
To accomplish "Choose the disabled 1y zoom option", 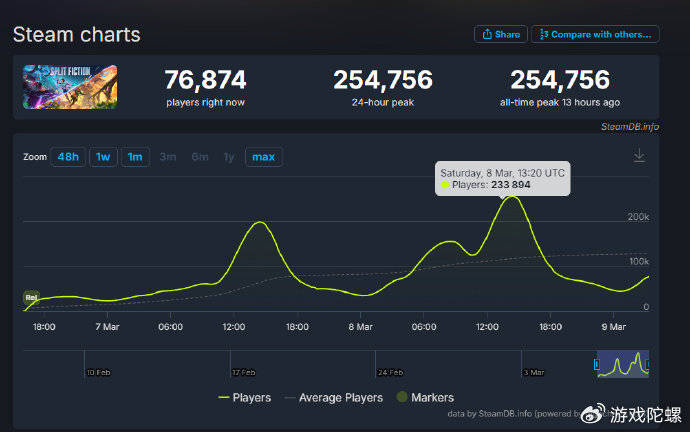I will coord(229,157).
